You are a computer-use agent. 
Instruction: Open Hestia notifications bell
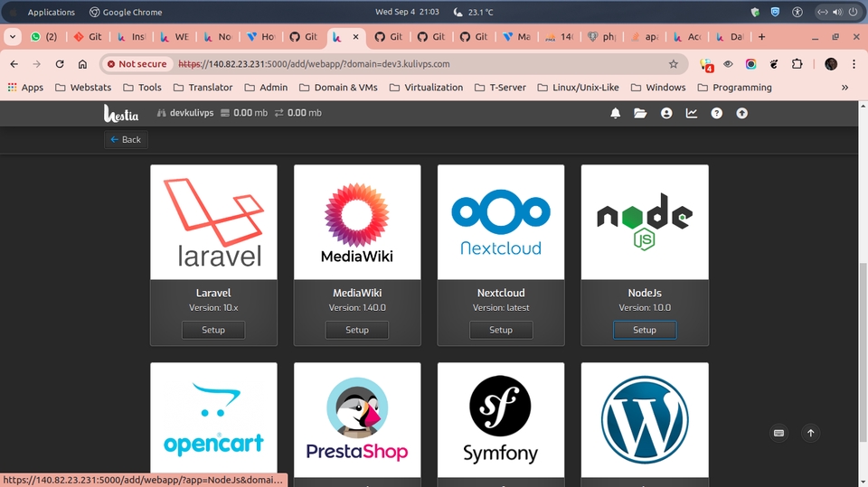click(x=615, y=113)
